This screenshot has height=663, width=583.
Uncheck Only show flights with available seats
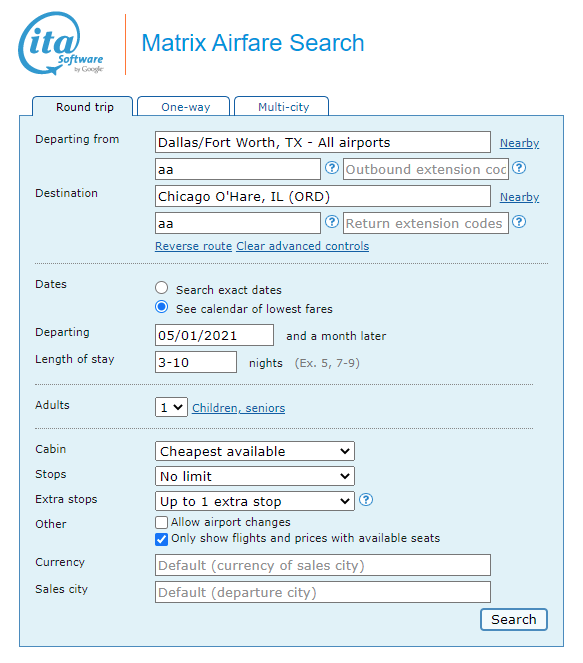[161, 540]
